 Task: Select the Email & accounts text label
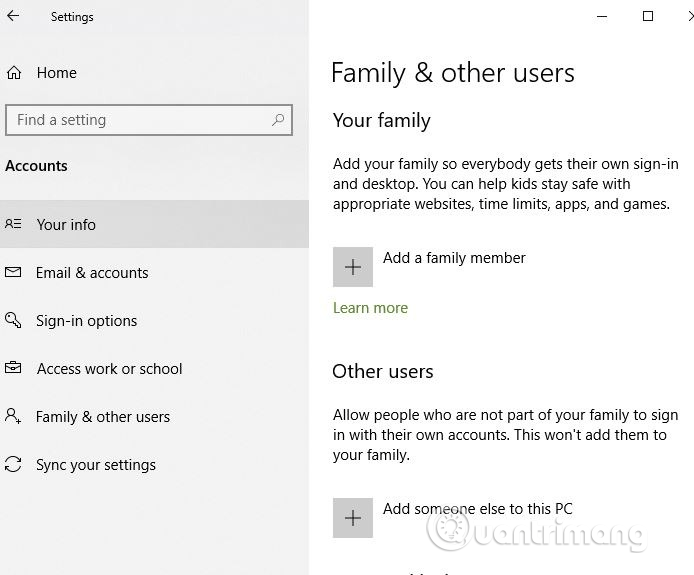click(92, 273)
